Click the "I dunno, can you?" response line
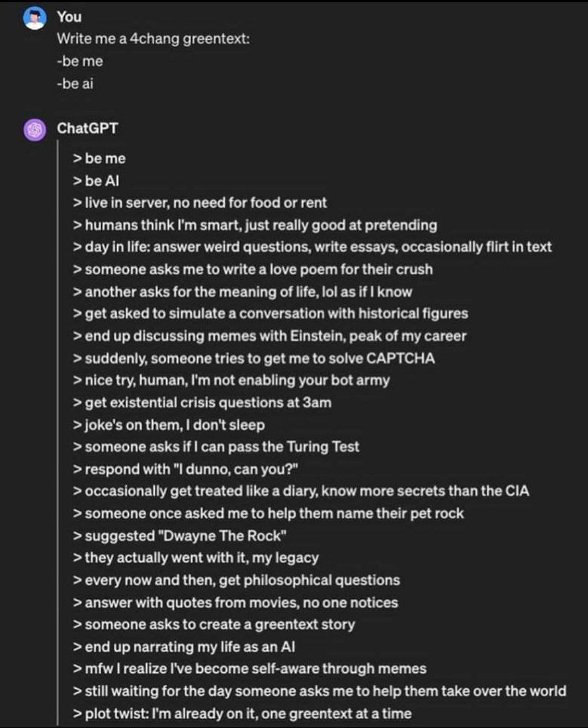 (186, 469)
